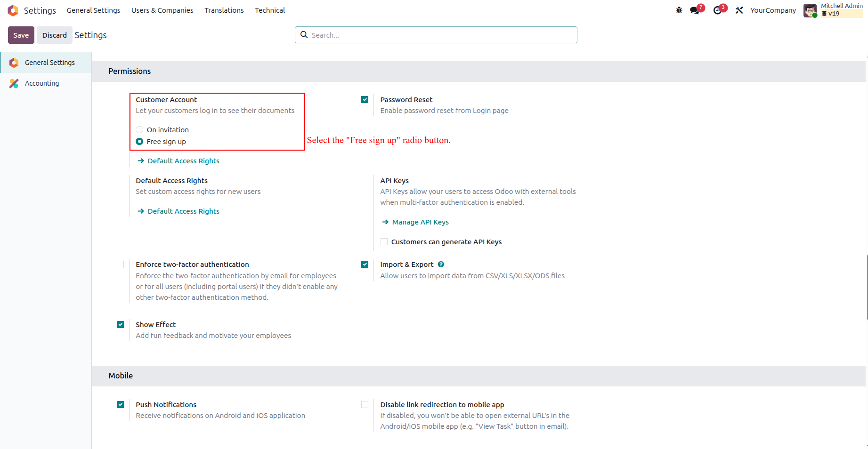Focus the settings Search field
Viewport: 868px width, 449px height.
(436, 35)
